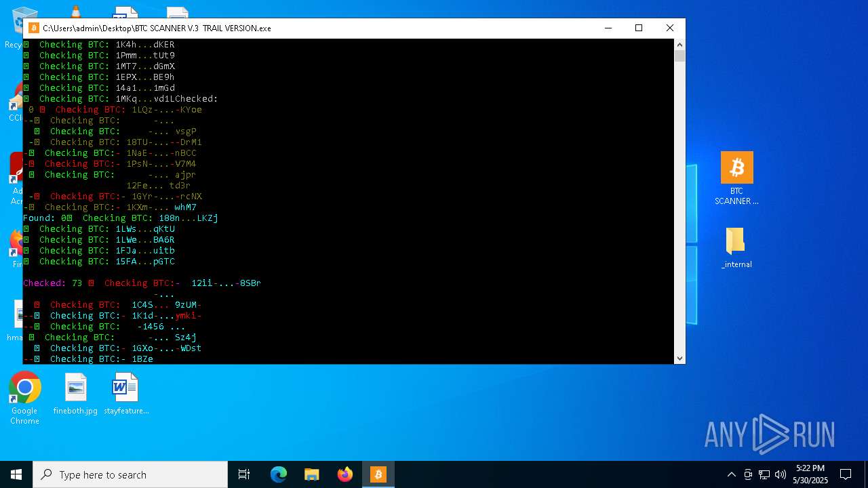Click console scrollbar down arrow
Viewport: 868px width, 488px height.
[679, 358]
